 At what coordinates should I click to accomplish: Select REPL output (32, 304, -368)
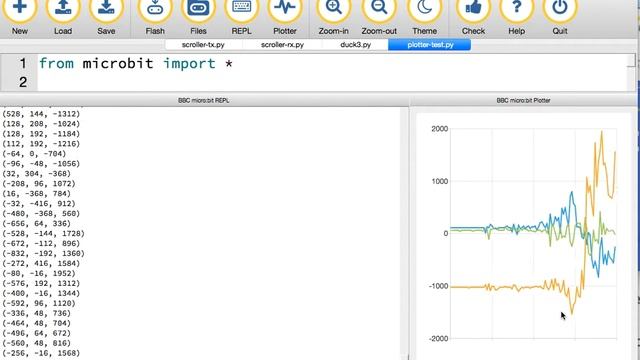(36, 174)
